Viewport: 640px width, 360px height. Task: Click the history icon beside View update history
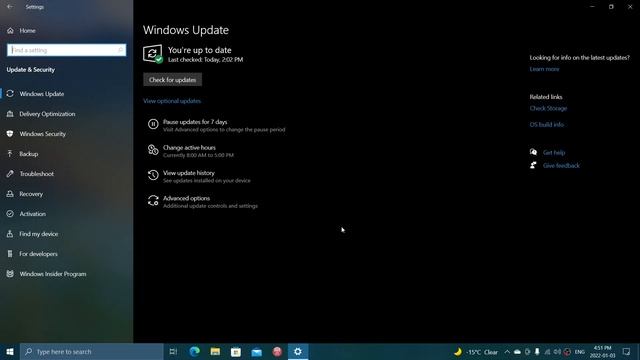[153, 175]
